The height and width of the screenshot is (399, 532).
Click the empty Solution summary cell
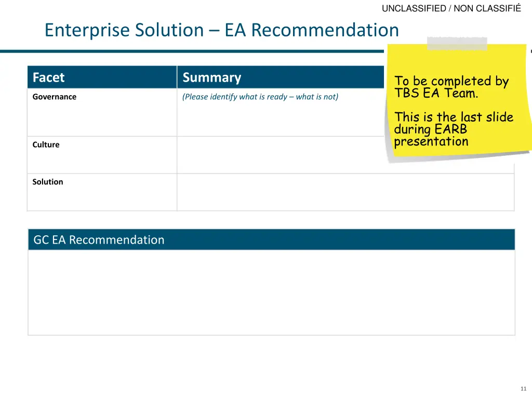pyautogui.click(x=345, y=192)
